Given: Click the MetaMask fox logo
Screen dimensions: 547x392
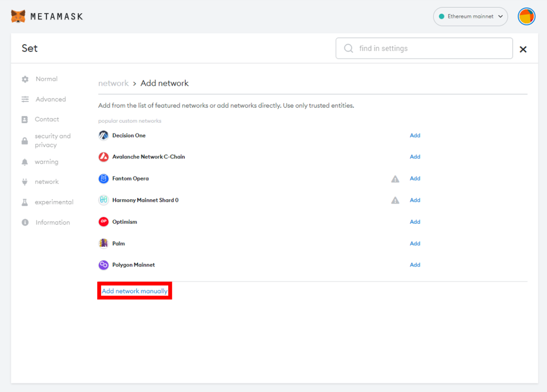Looking at the screenshot, I should click(18, 17).
